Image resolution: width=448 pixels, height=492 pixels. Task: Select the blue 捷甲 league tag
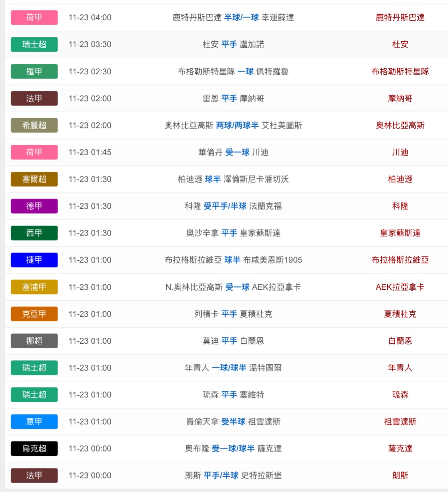click(x=34, y=260)
